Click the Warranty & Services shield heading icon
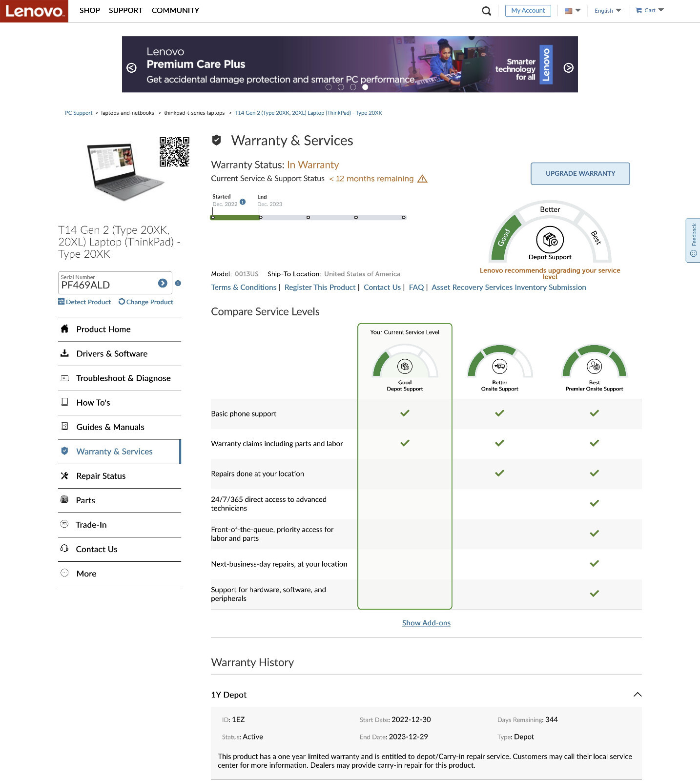This screenshot has height=781, width=700. 217,141
